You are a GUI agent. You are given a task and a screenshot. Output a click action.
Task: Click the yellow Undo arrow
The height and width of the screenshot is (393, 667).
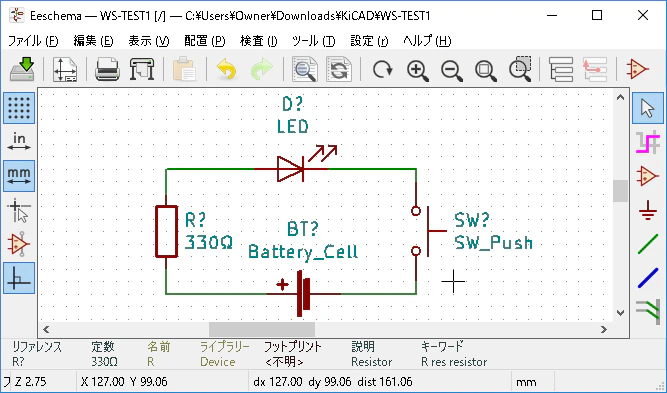227,69
